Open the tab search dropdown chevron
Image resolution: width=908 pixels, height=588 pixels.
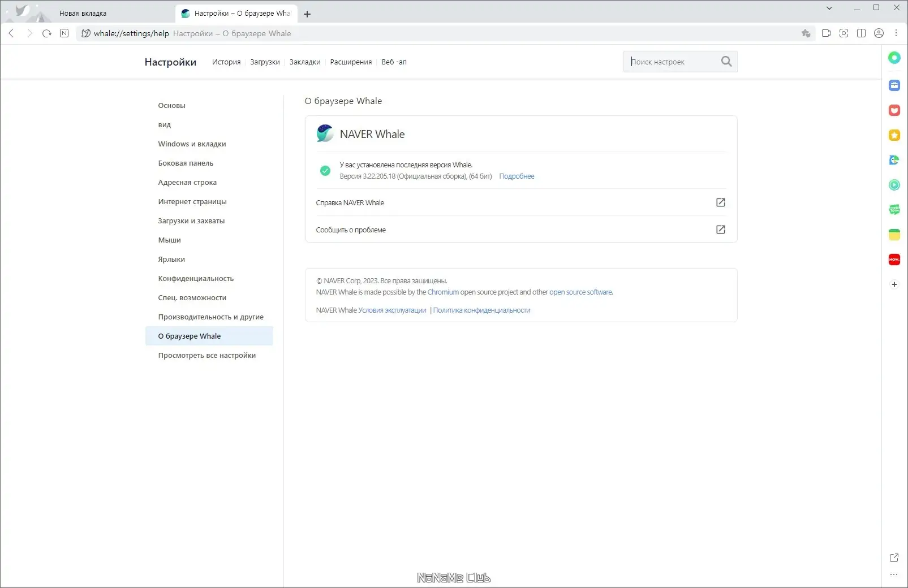coord(829,8)
